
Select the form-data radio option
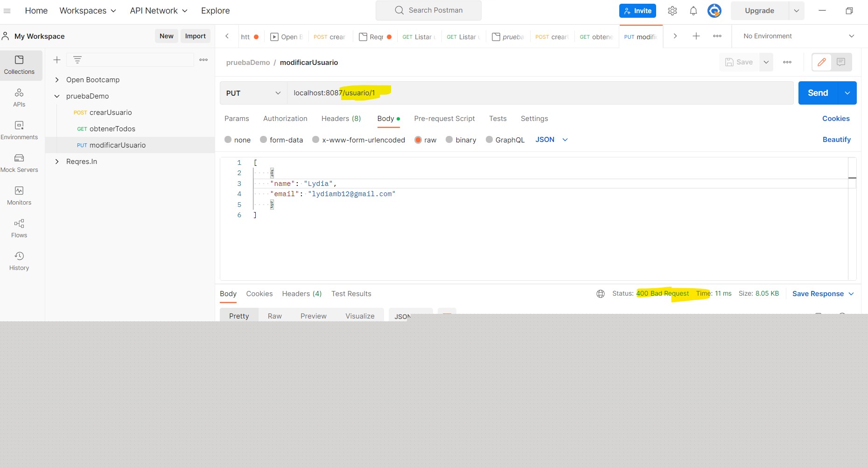264,140
